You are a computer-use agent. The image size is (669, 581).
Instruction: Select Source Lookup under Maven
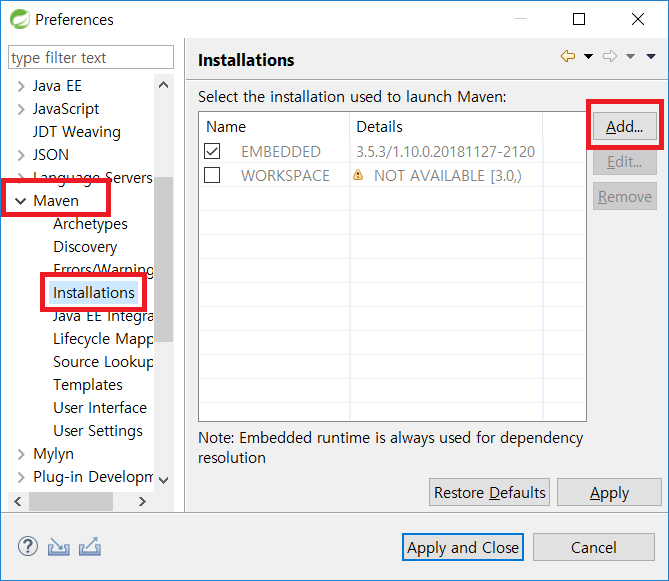(x=103, y=362)
